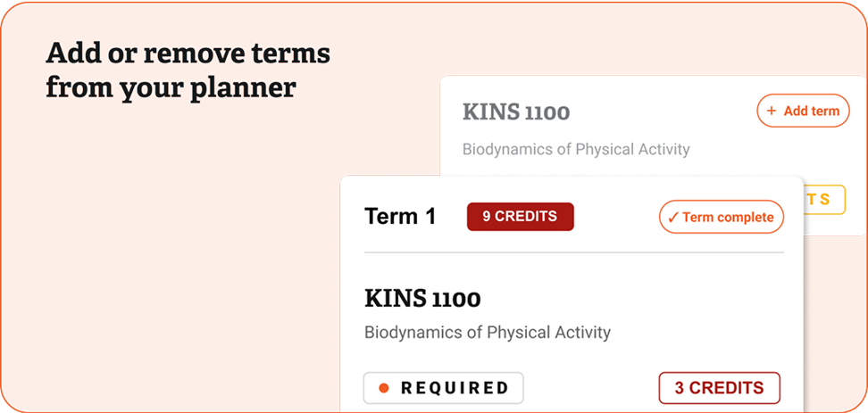The height and width of the screenshot is (413, 868).
Task: Click the 'from your planner' heading line
Action: [171, 88]
